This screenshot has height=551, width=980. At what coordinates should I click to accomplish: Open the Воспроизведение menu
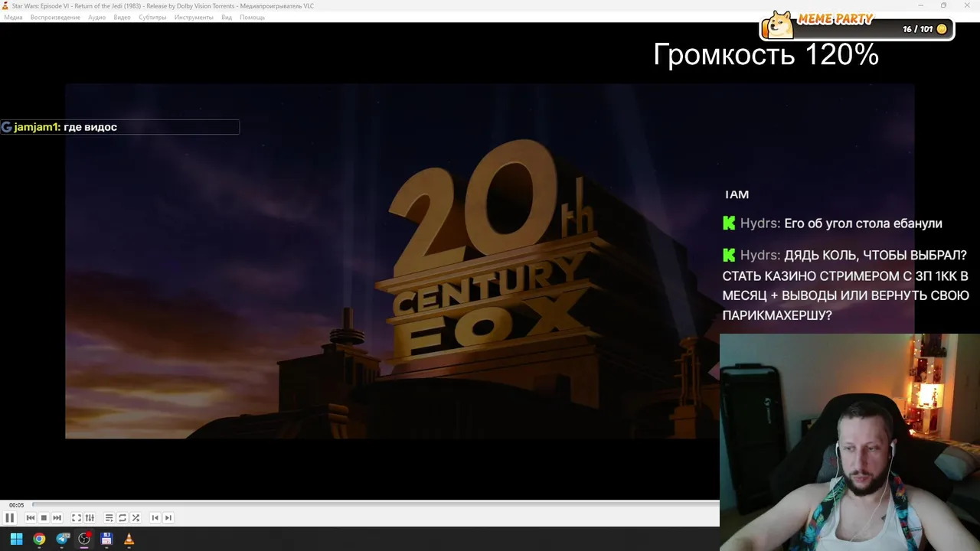click(55, 17)
